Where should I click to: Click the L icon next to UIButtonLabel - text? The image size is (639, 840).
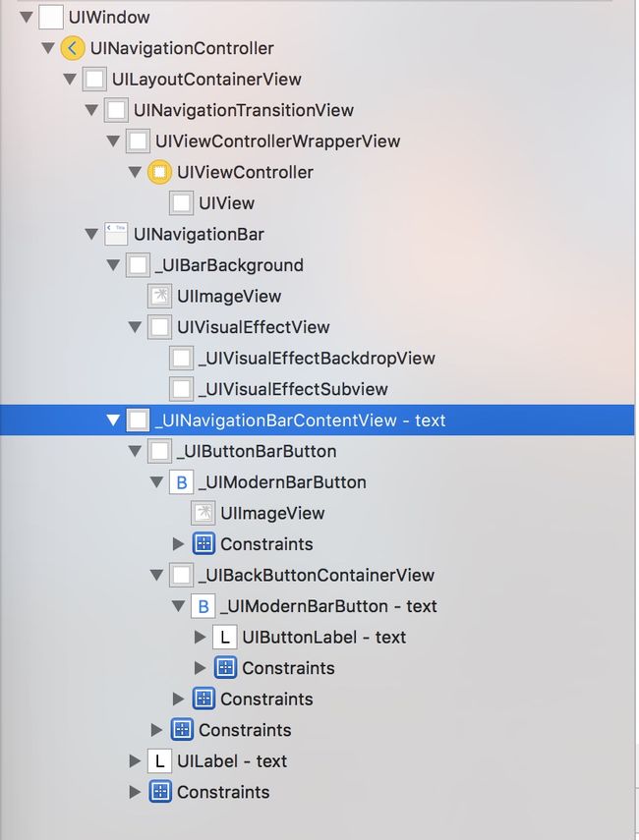(x=225, y=638)
